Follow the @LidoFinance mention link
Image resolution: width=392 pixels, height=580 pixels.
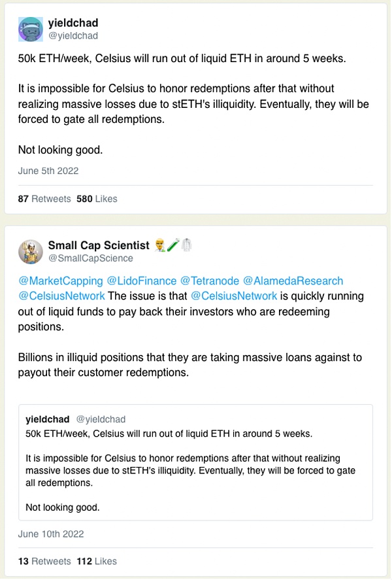pos(142,281)
